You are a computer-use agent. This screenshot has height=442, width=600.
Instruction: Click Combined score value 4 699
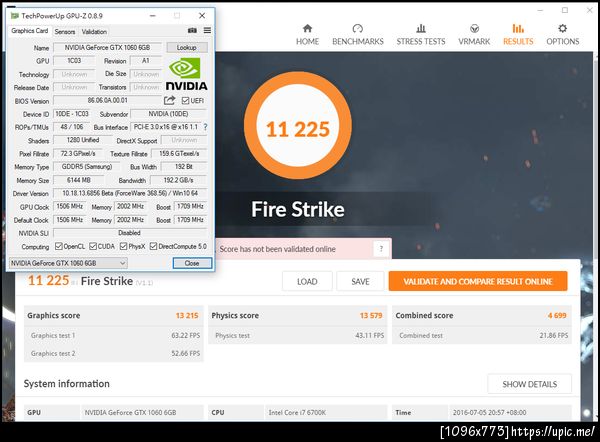(x=557, y=315)
